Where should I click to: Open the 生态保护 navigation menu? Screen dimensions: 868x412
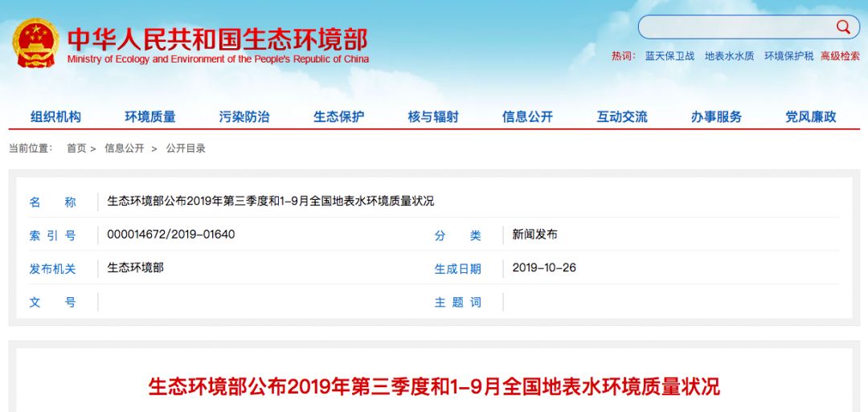click(339, 116)
